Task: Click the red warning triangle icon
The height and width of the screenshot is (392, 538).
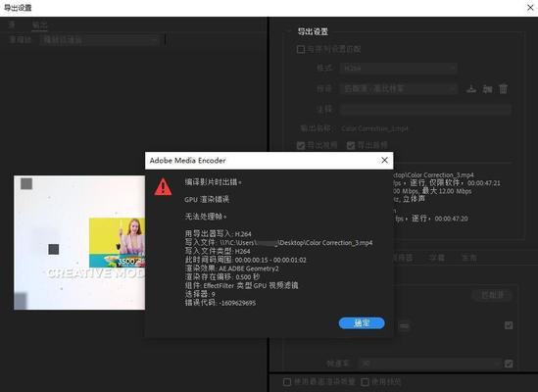Action: tap(163, 187)
